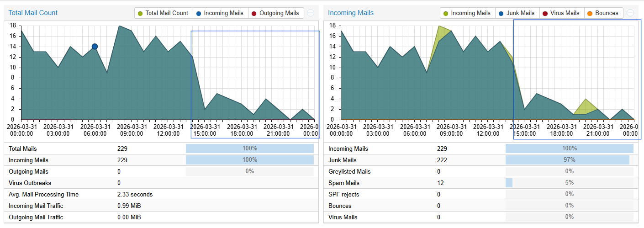Click the Total Mail Count panel title
Viewport: 644px width, 228px height.
[33, 13]
